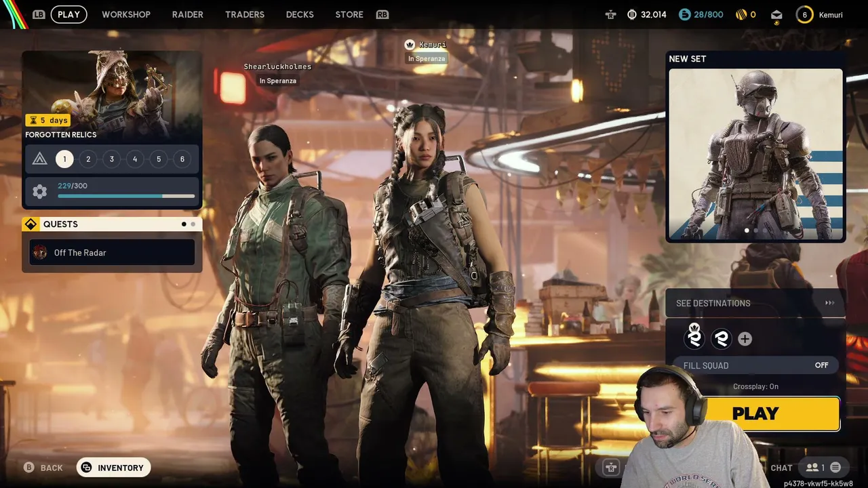Select relic stage 5
Viewport: 868px width, 488px height.
pyautogui.click(x=159, y=159)
